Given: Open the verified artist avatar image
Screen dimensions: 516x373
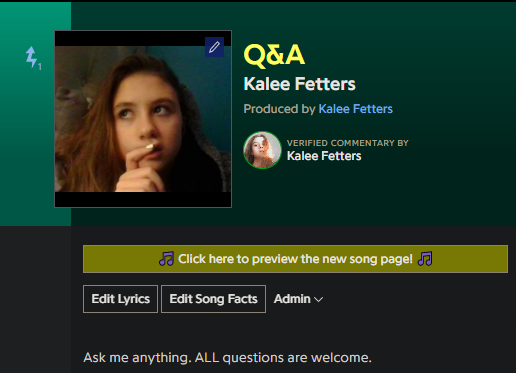Looking at the screenshot, I should pos(262,150).
